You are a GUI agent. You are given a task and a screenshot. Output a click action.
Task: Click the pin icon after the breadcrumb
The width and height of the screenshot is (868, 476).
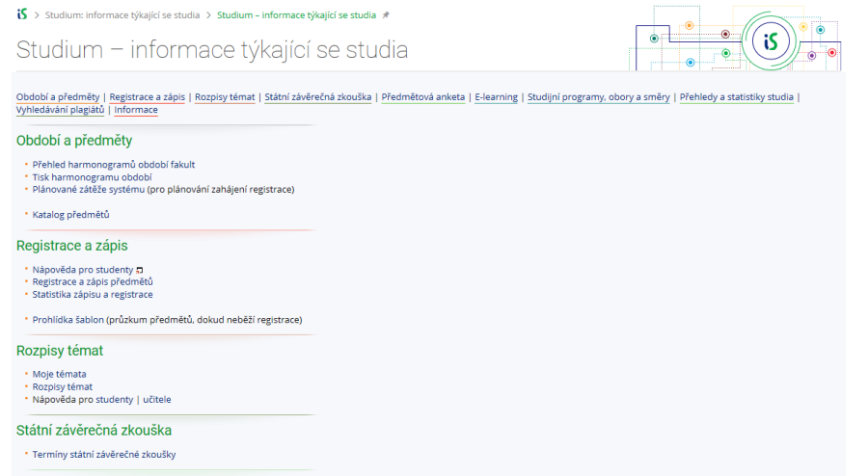tap(386, 15)
